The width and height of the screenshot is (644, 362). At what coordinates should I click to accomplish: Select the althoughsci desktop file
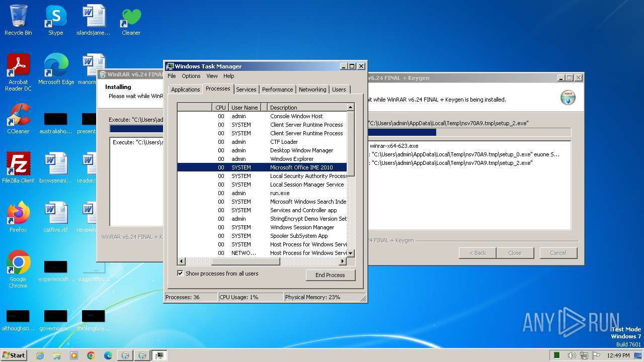tap(18, 321)
